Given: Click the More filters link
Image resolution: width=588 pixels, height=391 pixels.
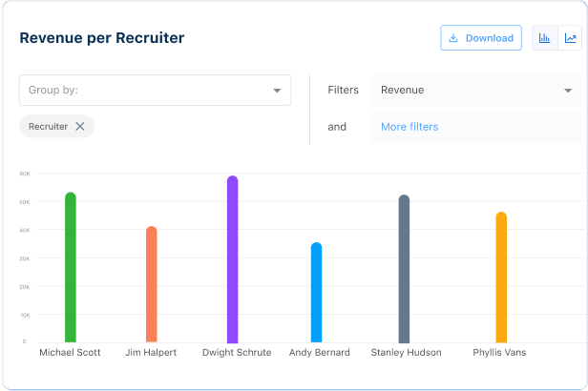Looking at the screenshot, I should [409, 127].
